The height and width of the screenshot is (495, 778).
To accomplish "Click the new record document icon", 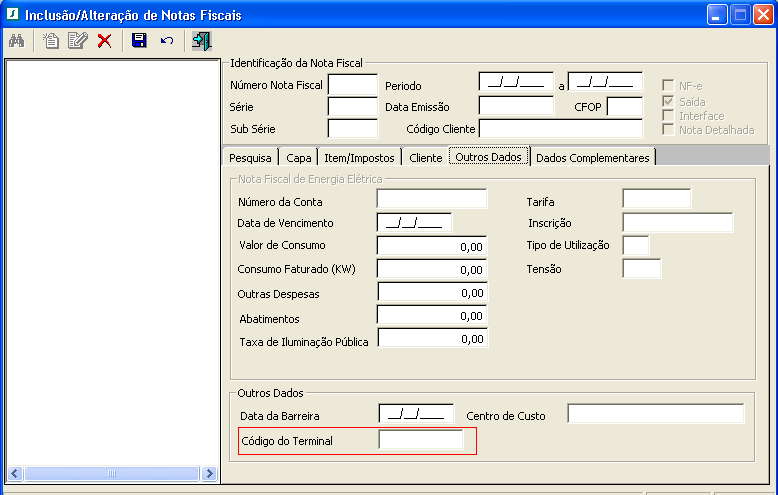I will pos(50,41).
